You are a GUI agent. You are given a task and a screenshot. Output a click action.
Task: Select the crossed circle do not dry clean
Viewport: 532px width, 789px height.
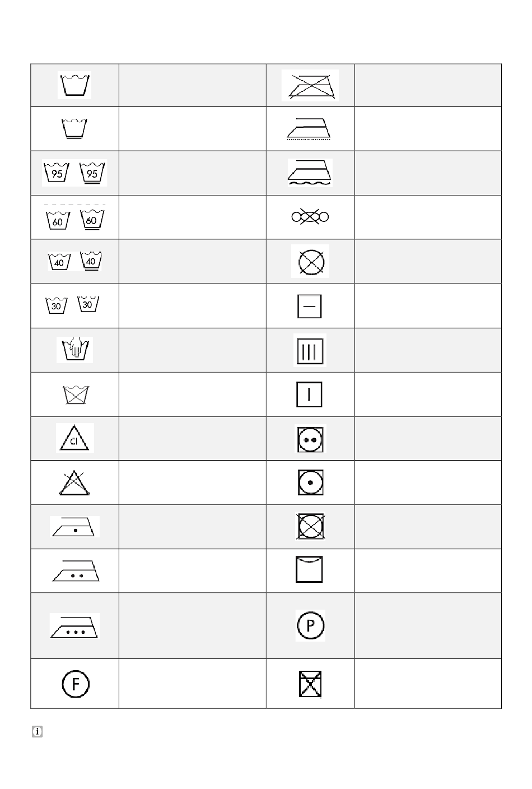click(310, 261)
